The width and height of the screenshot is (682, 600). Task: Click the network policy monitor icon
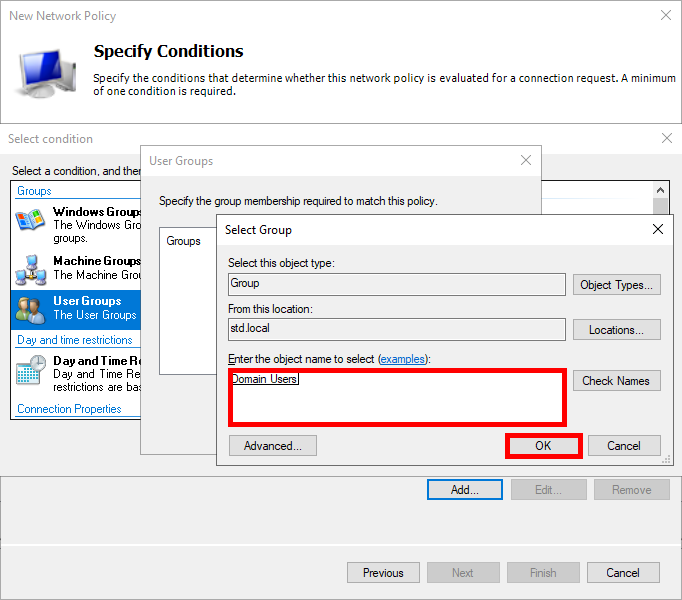(46, 68)
